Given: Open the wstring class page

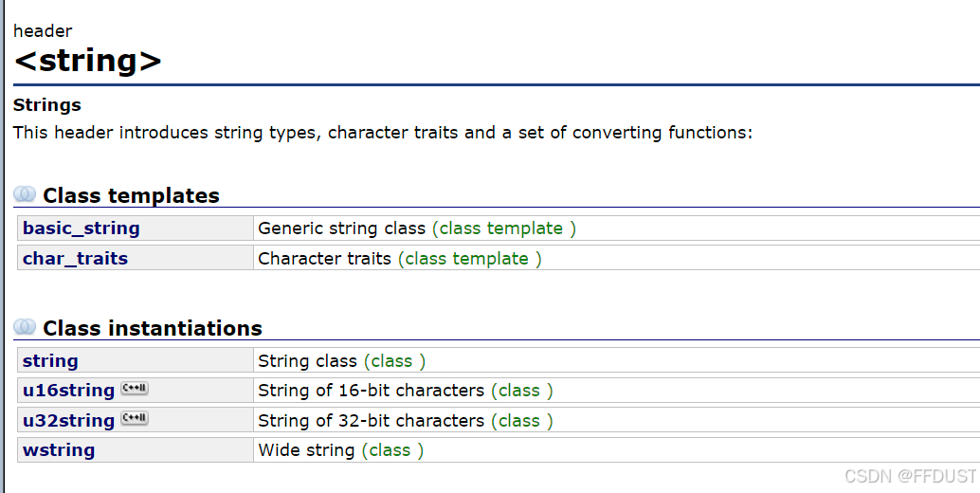Looking at the screenshot, I should (59, 450).
